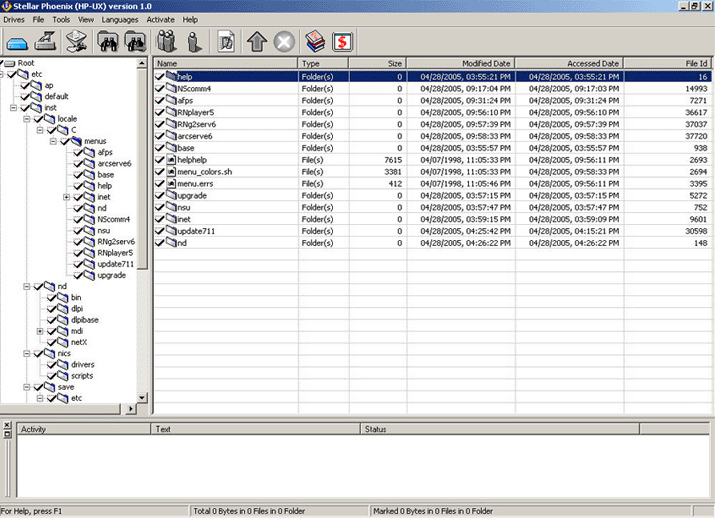This screenshot has width=715, height=518.
Task: Sort by File Id column header
Action: click(667, 63)
